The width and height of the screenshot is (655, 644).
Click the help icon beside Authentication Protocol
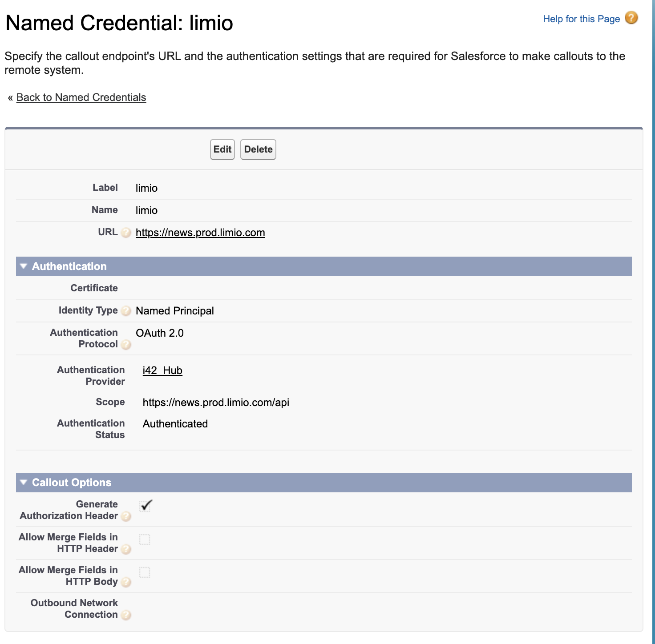[x=126, y=345]
